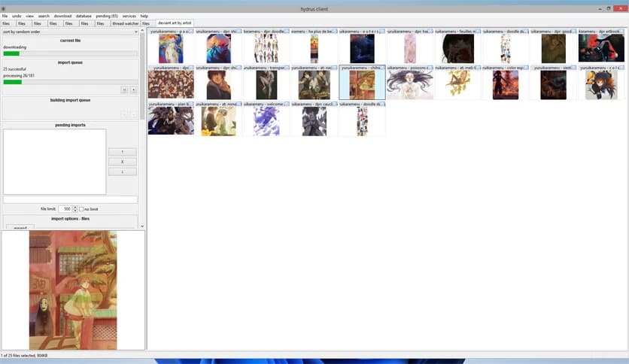Open the pending menu
Viewport: 629px width, 364px height.
pos(107,16)
